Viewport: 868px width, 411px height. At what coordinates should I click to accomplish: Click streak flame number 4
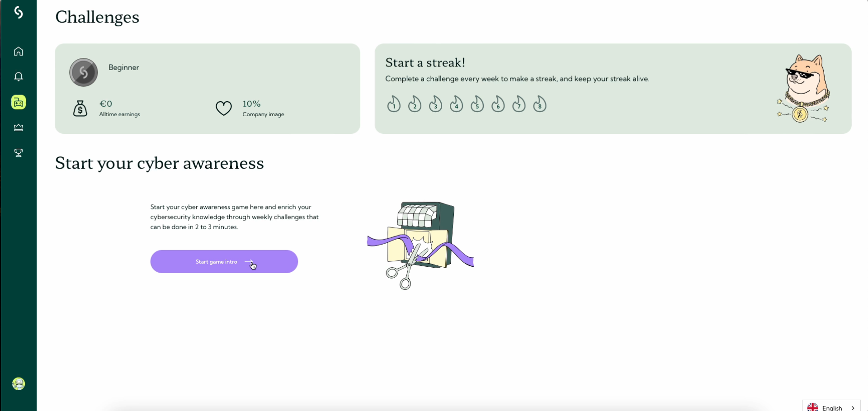coord(456,104)
